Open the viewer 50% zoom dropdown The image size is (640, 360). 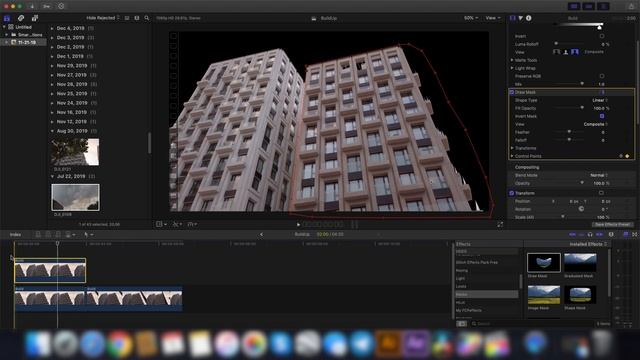pyautogui.click(x=471, y=18)
